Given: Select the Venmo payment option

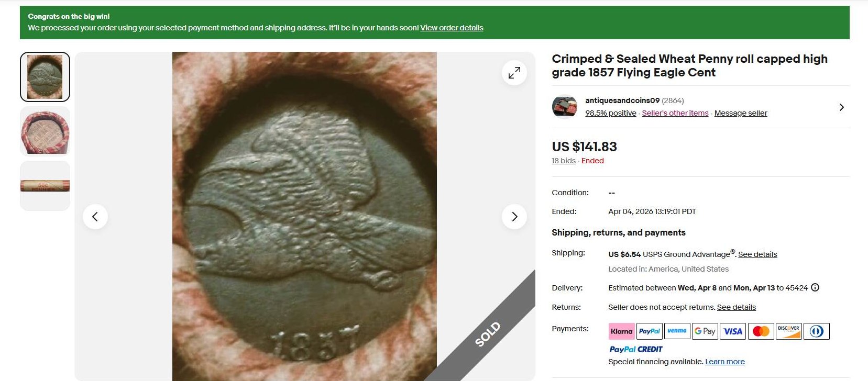Looking at the screenshot, I should (677, 331).
